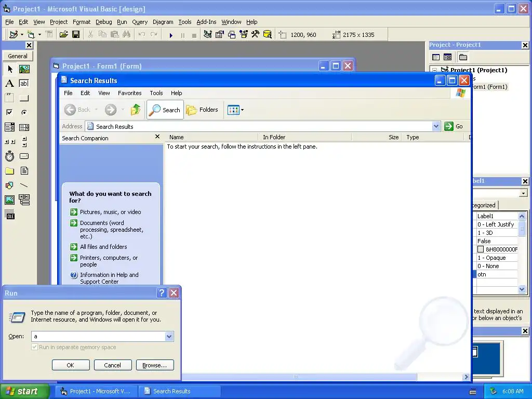Screen dimensions: 532x399
Task: Open the Format menu in Visual Basic
Action: coord(82,22)
